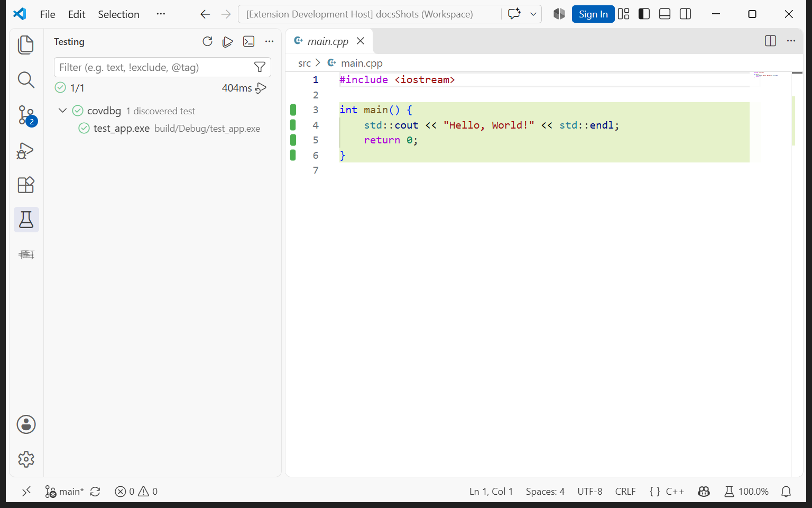Expand hidden menus via title bar ellipsis

pos(161,14)
